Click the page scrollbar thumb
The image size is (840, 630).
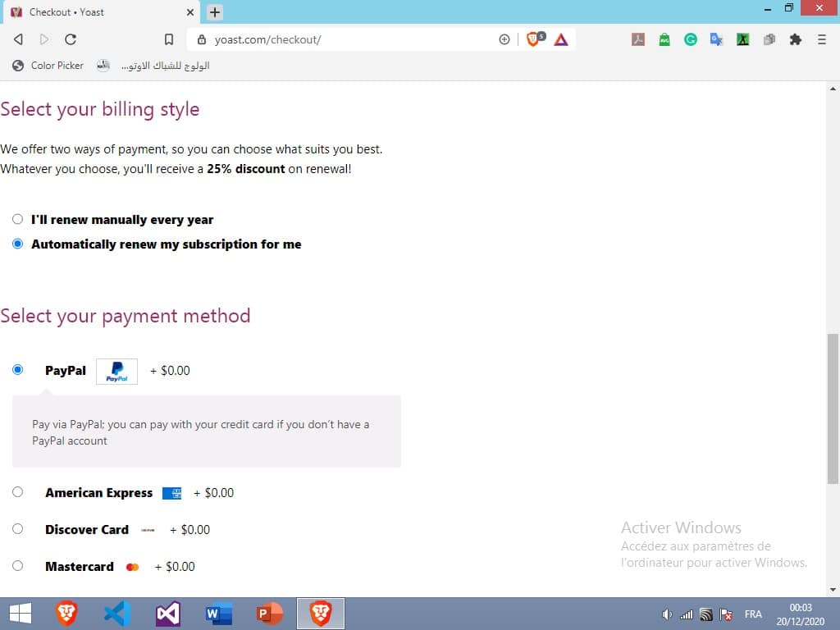[x=833, y=409]
